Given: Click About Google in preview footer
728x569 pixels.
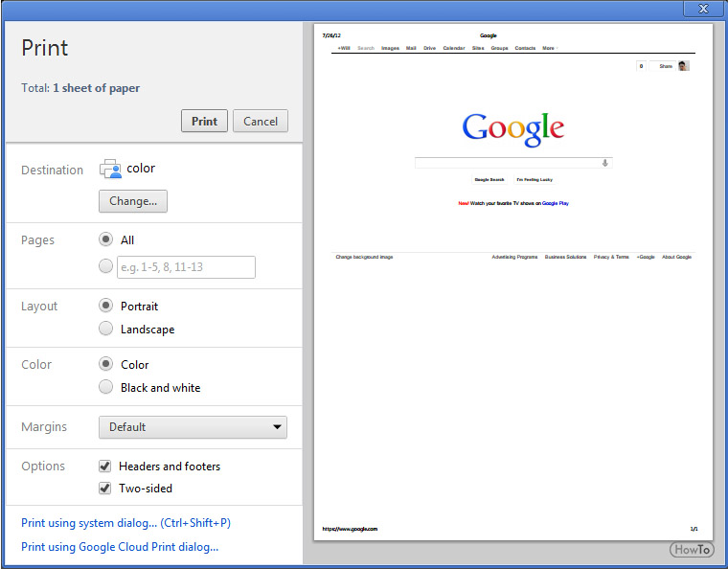Looking at the screenshot, I should point(676,257).
